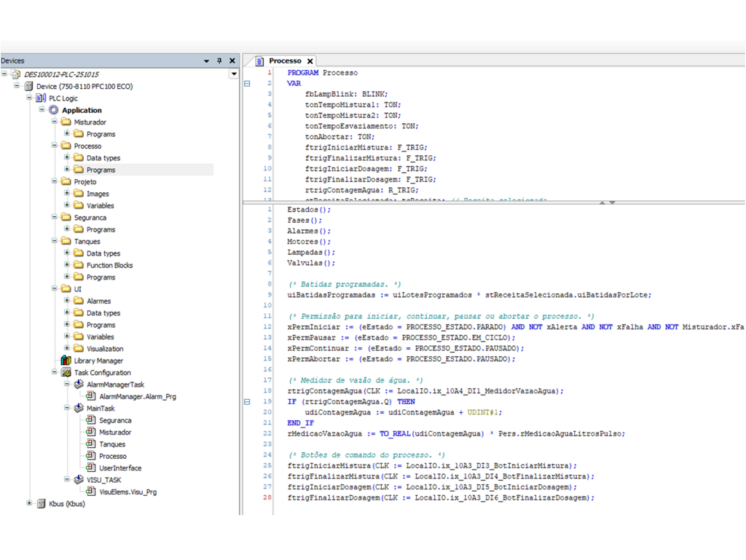The image size is (746, 560).
Task: Expand the Kbus (Kbus) tree node
Action: [x=30, y=504]
